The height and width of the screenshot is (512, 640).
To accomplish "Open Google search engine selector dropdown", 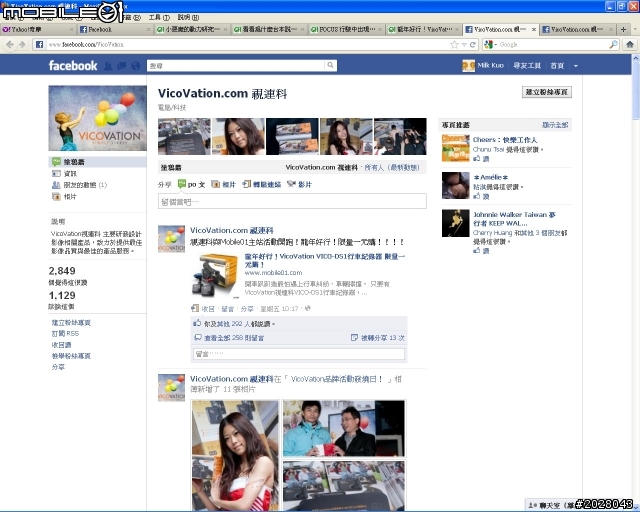I will (x=490, y=45).
